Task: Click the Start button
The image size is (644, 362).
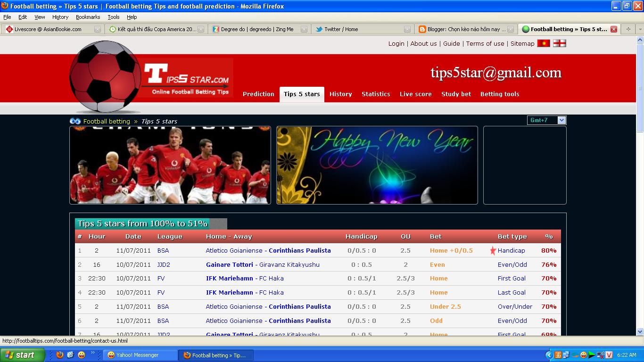Action: coord(23,355)
